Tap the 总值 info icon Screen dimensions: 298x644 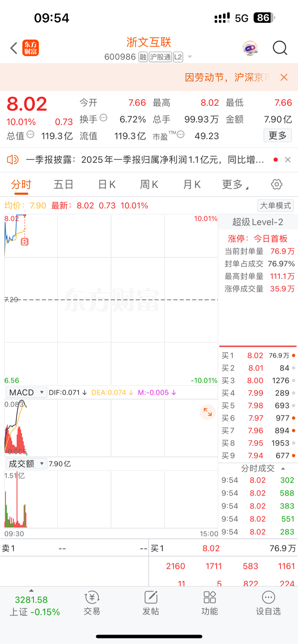pos(31,134)
